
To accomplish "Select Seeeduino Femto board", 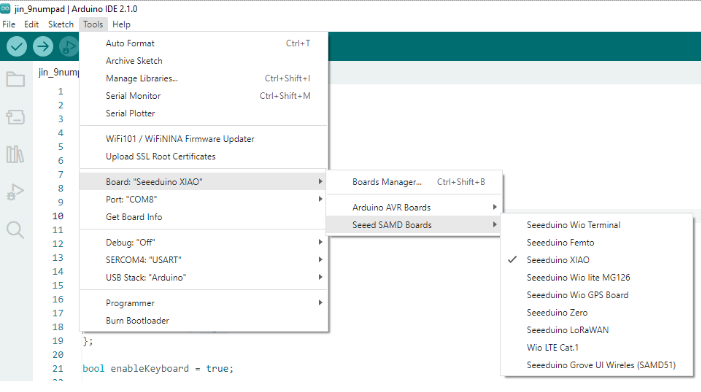I will pos(597,242).
